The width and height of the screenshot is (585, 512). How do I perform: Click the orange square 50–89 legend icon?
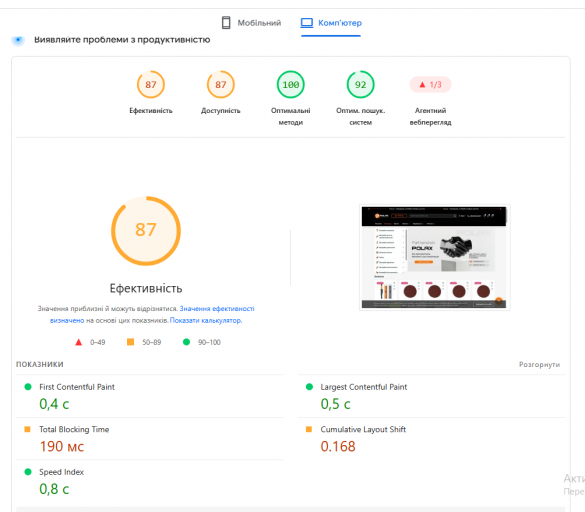click(131, 342)
